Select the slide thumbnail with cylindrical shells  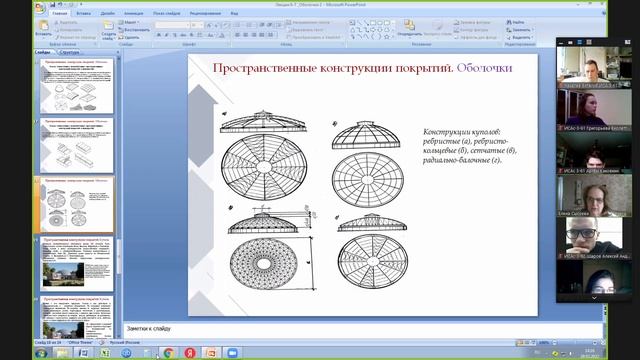[x=77, y=145]
